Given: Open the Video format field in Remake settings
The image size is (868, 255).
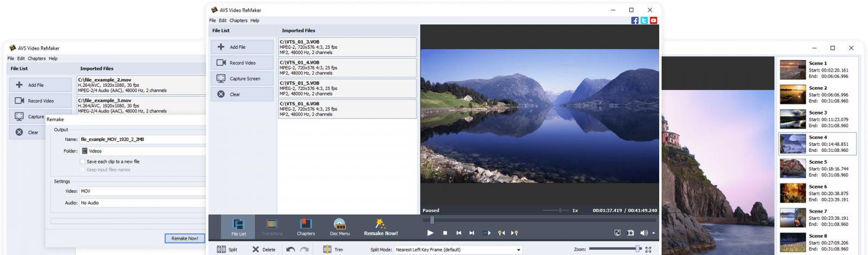Looking at the screenshot, I should coord(142,191).
